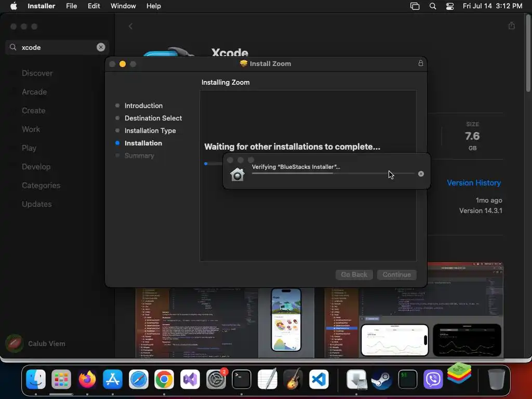This screenshot has height=399, width=532.
Task: Select Arcade in App Store sidebar
Action: point(34,92)
